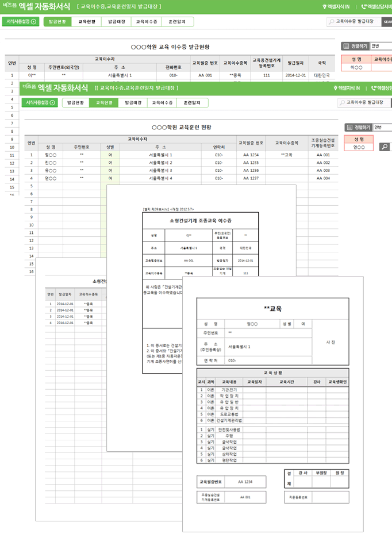Image resolution: width=392 pixels, height=553 pixels.
Task: Click practical row 안전및사용법 in the 교육상황 table
Action: (x=272, y=429)
